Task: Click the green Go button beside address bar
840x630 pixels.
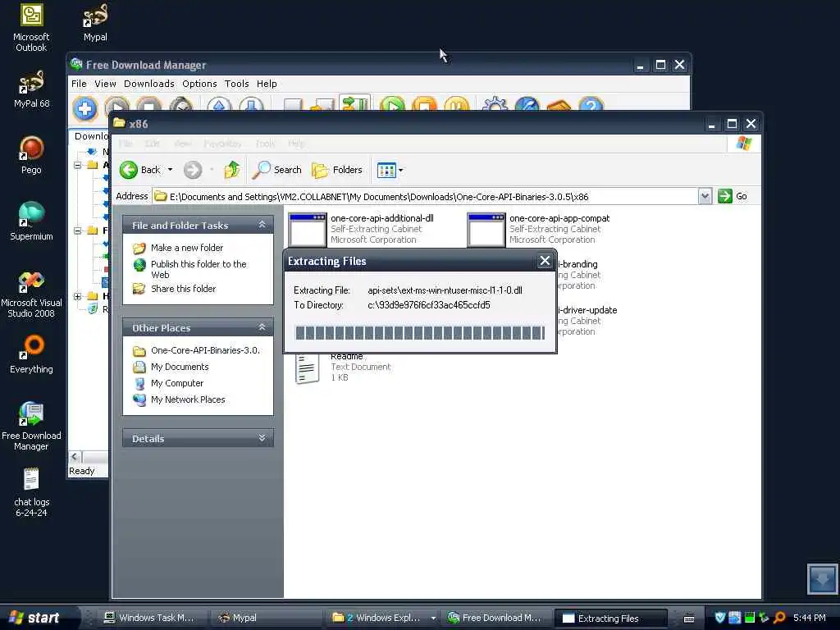Action: (733, 196)
